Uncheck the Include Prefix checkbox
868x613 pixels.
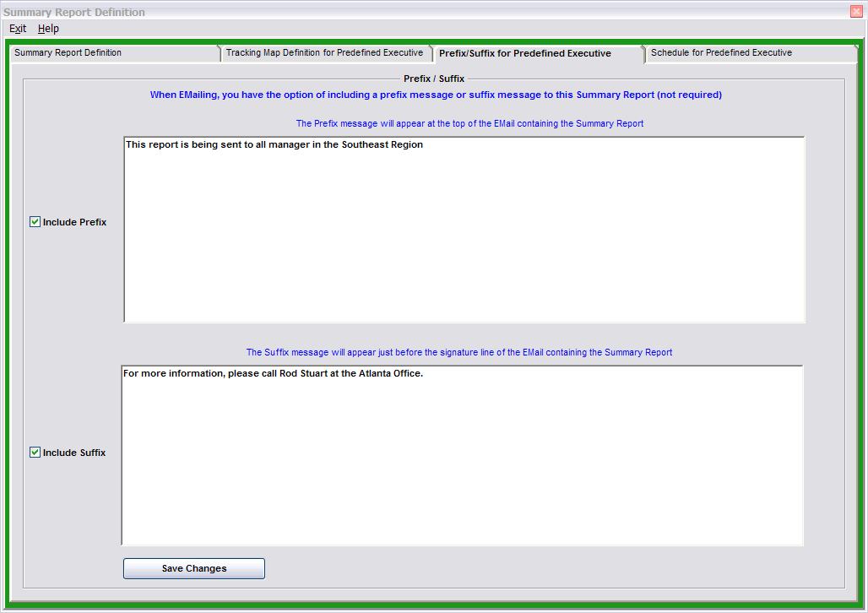(35, 222)
